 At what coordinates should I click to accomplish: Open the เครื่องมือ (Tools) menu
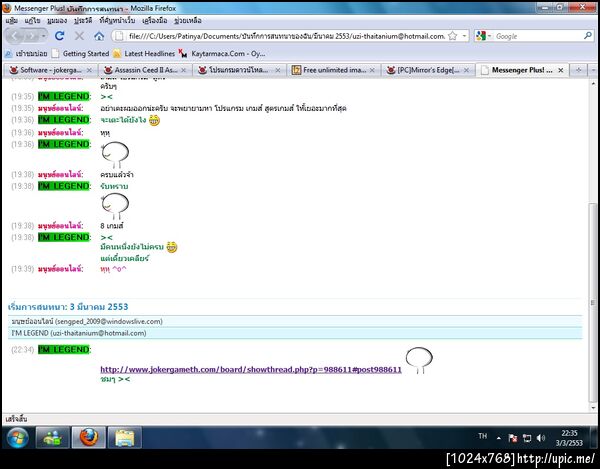154,21
